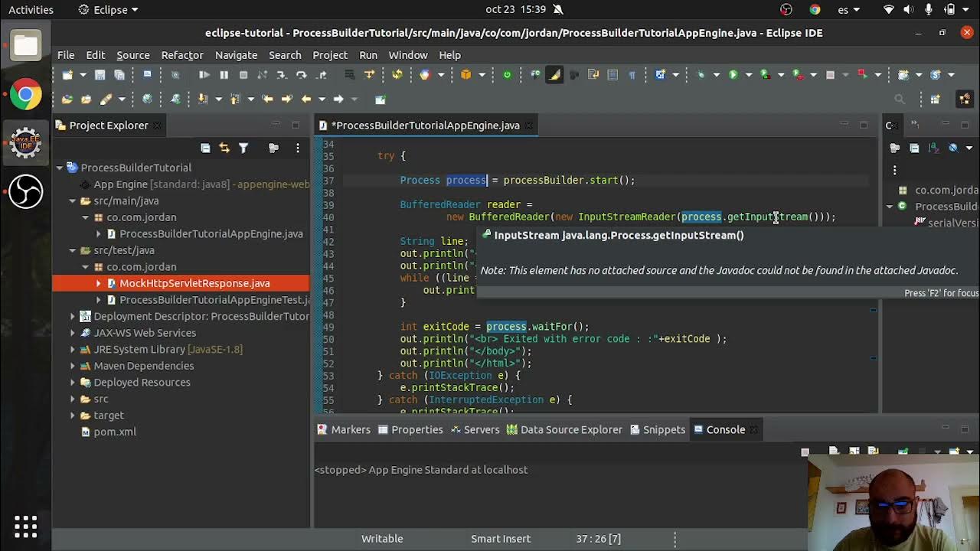Screen dimensions: 980x551
Task: Open the Run button dropdown arrow
Action: [749, 74]
